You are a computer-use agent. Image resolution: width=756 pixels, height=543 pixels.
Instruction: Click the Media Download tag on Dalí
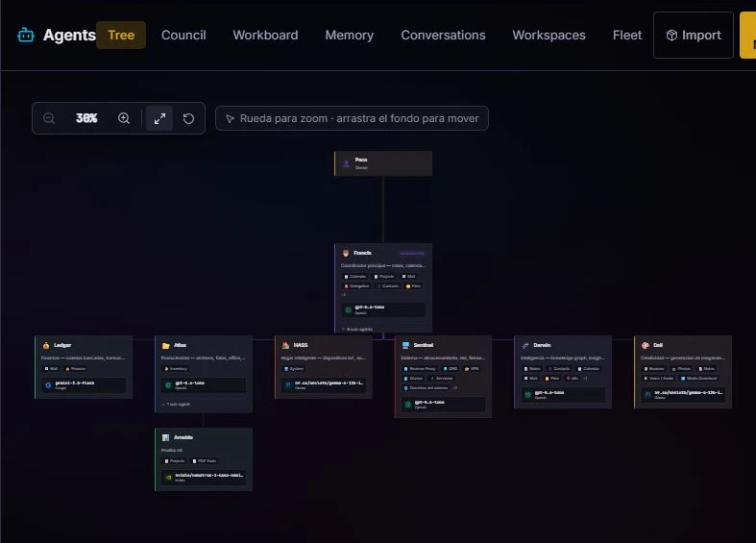(x=699, y=379)
